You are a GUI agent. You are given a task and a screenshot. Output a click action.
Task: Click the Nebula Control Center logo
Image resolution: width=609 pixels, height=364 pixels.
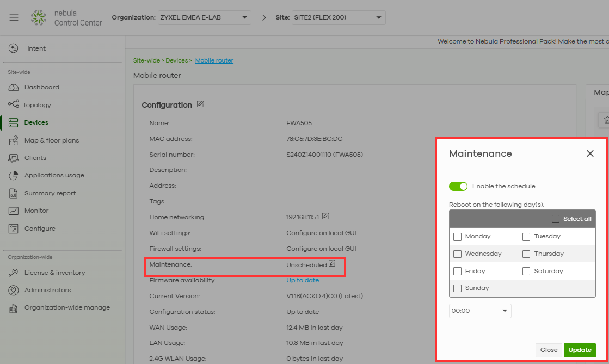pyautogui.click(x=39, y=18)
